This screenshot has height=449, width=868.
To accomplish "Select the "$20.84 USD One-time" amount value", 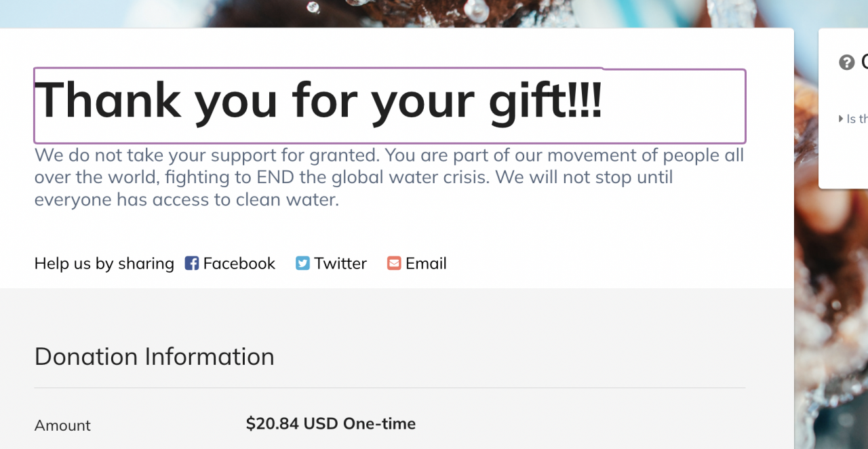I will click(331, 424).
